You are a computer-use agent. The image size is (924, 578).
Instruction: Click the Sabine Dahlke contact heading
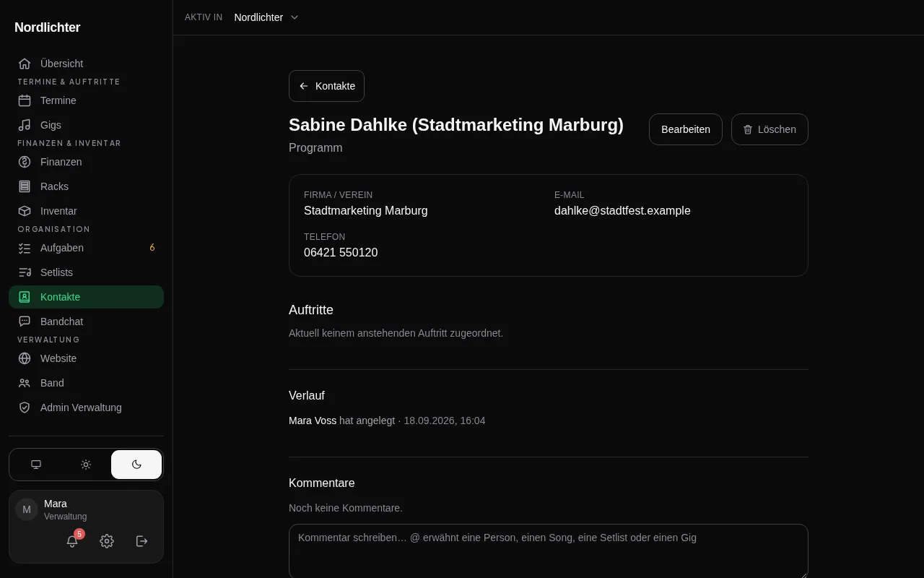click(x=456, y=125)
